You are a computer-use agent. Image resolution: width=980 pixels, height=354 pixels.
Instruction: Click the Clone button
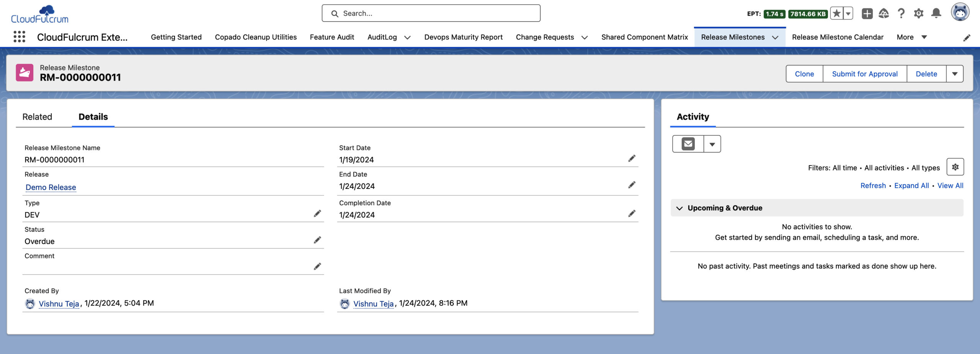(804, 74)
